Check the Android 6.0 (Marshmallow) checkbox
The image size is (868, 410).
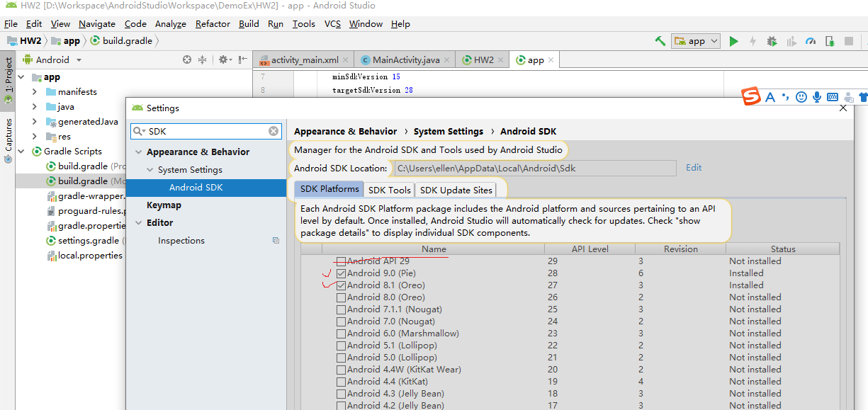(x=342, y=334)
